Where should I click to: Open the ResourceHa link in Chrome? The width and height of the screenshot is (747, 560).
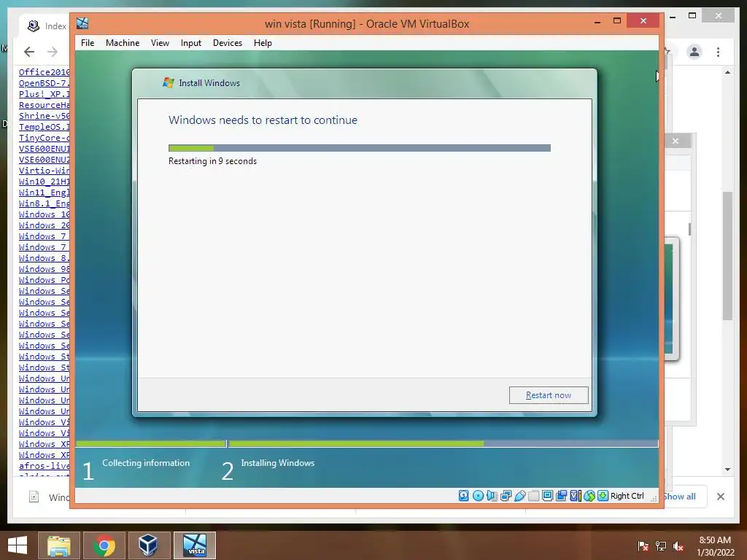[x=44, y=105]
